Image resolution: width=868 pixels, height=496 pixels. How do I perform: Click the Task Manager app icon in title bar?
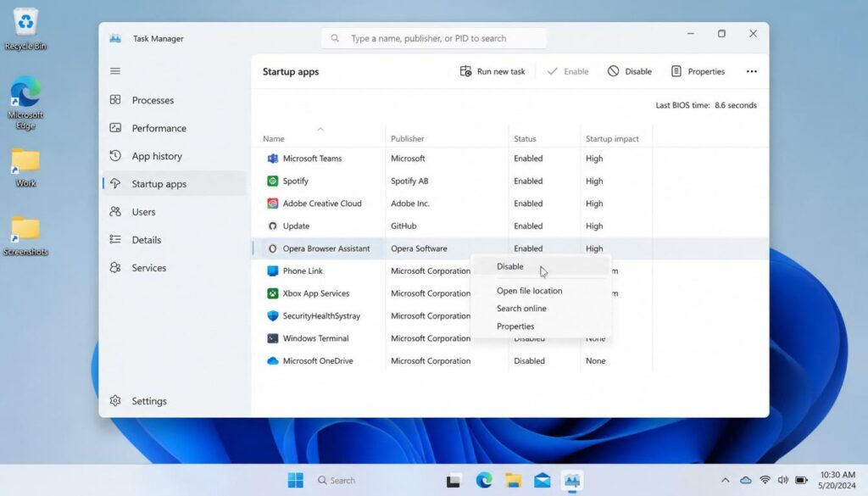pos(115,38)
